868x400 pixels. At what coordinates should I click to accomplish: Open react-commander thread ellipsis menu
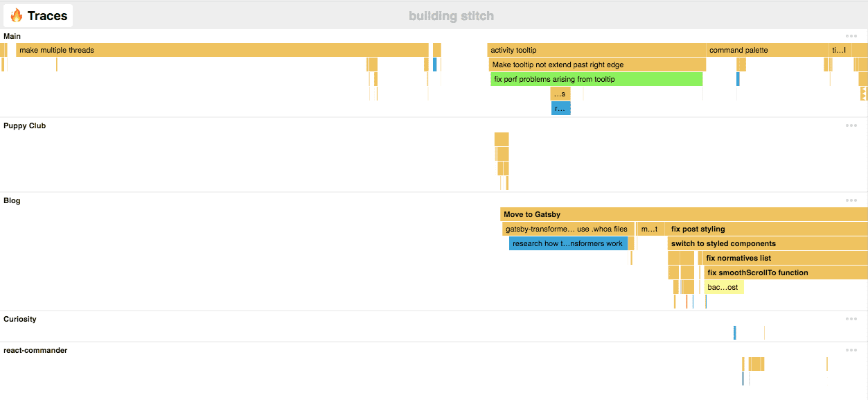pyautogui.click(x=851, y=350)
